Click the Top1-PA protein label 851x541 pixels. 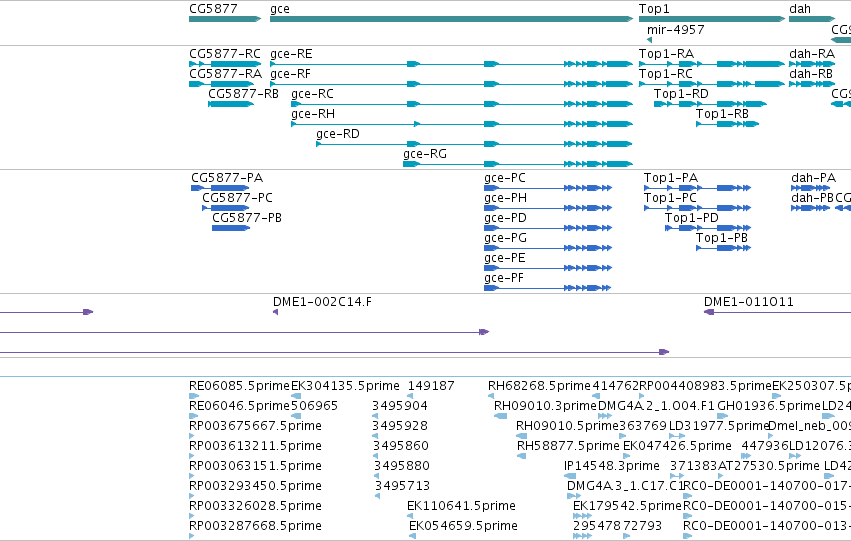click(671, 178)
